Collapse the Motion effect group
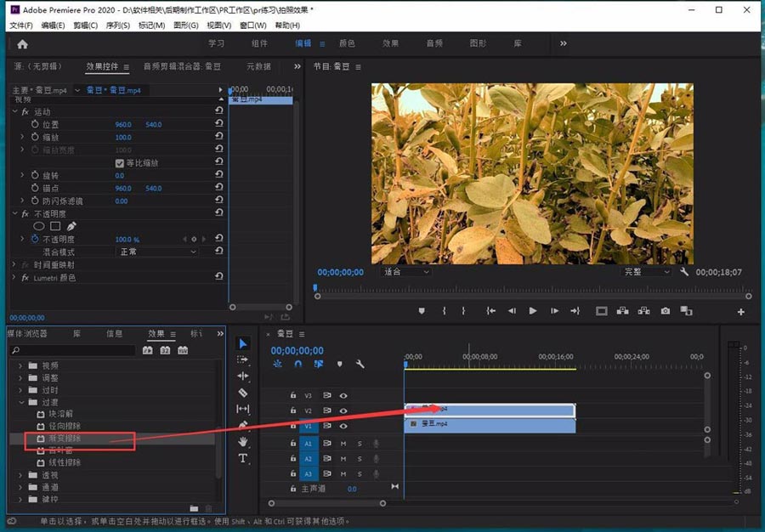This screenshot has height=532, width=765. 14,111
